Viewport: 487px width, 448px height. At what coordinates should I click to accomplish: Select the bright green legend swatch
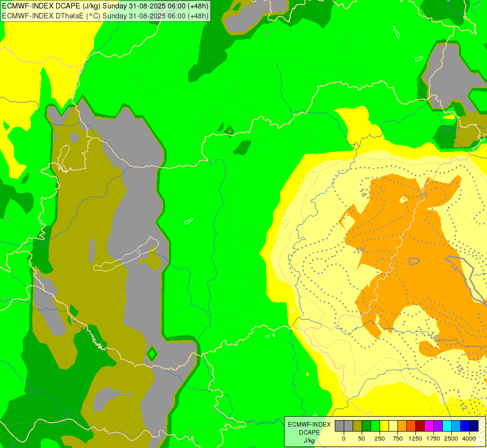[x=375, y=426]
